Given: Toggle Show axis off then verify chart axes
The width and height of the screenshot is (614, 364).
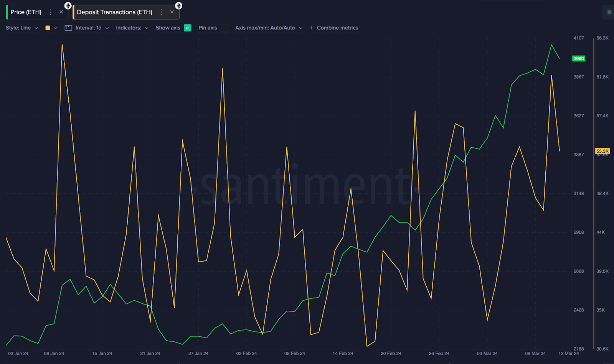Looking at the screenshot, I should 188,28.
